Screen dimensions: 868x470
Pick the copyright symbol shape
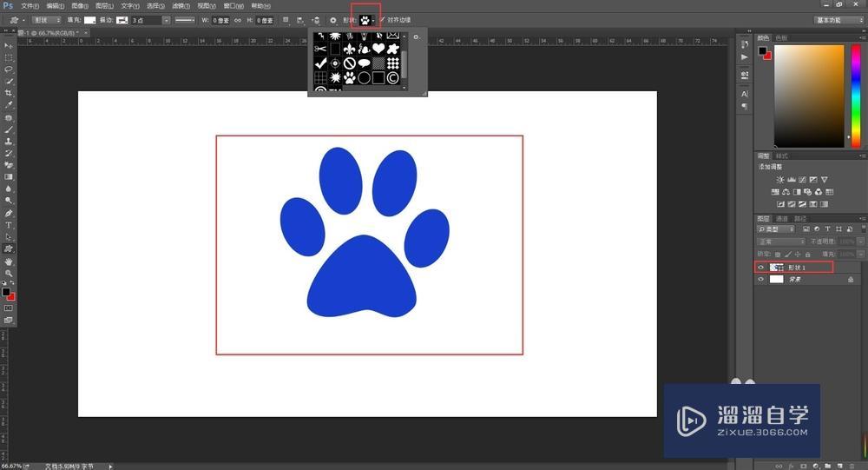[x=393, y=77]
